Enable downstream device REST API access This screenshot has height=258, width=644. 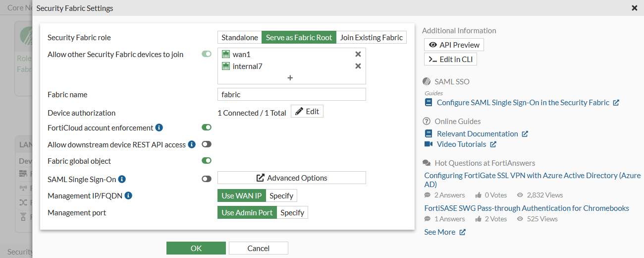coord(207,144)
